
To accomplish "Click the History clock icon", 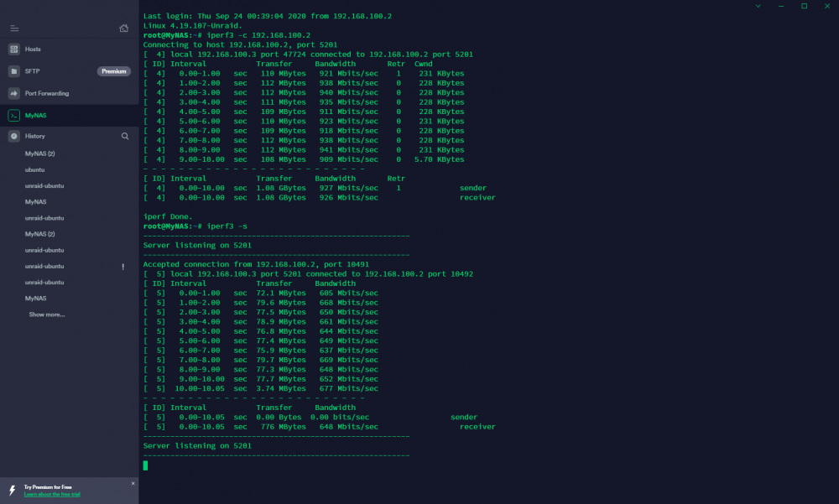I will point(14,136).
